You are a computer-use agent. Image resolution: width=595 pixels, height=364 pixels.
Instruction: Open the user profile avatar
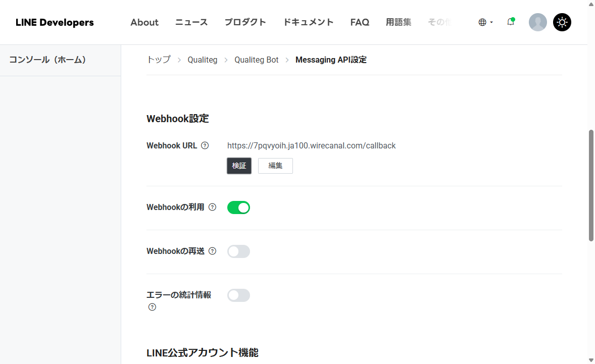(x=538, y=22)
